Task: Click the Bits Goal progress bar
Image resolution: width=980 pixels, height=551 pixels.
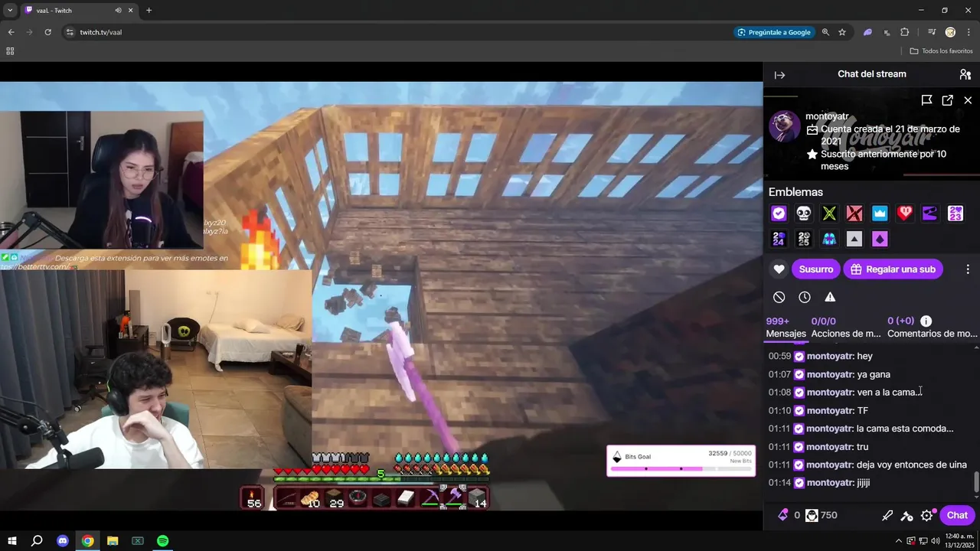Action: point(681,468)
